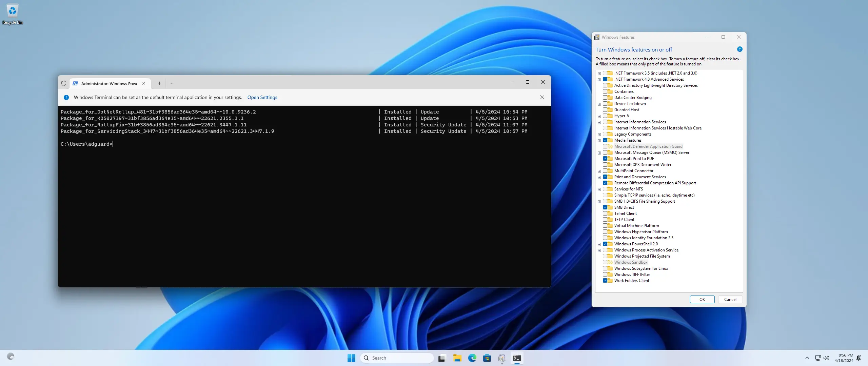Click the Windows Start button
Image resolution: width=868 pixels, height=366 pixels.
pyautogui.click(x=351, y=358)
